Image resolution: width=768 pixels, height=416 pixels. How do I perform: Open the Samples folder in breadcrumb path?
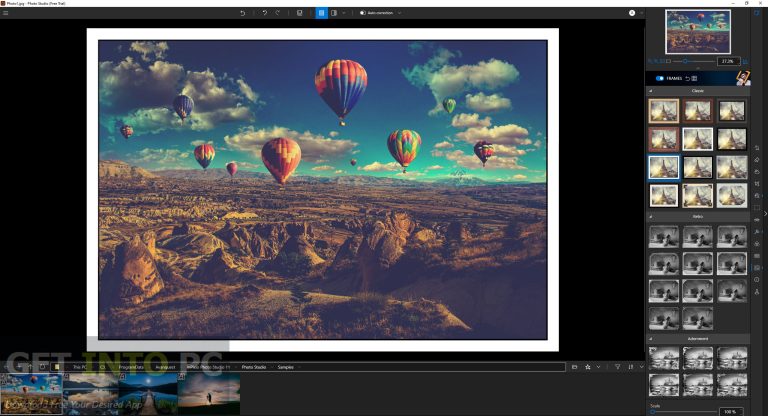(x=285, y=367)
